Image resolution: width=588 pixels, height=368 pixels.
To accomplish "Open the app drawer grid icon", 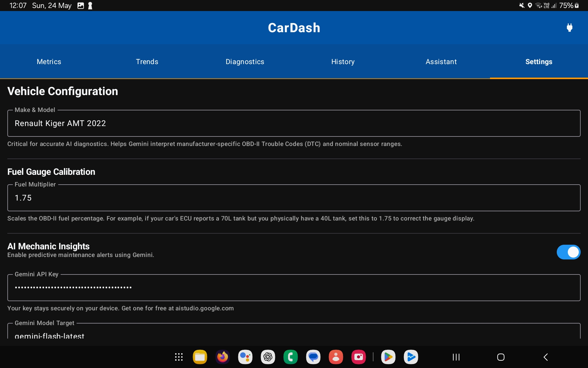I will coord(179,357).
